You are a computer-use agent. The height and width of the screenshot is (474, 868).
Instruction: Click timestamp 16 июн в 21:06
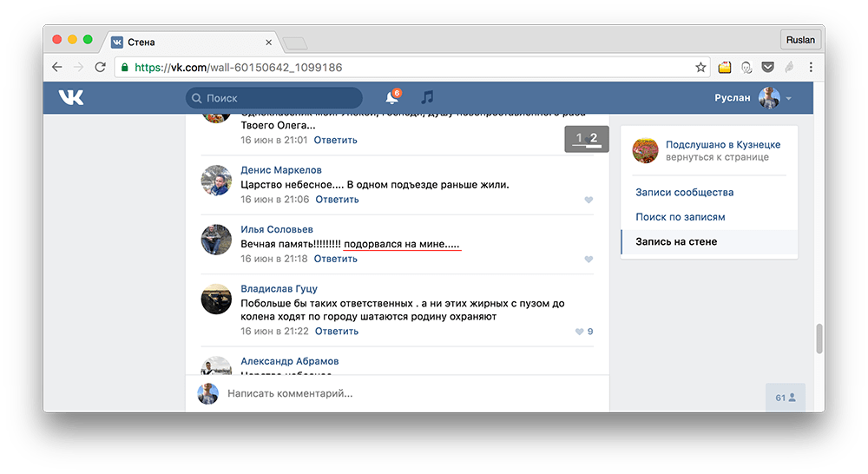pyautogui.click(x=274, y=200)
